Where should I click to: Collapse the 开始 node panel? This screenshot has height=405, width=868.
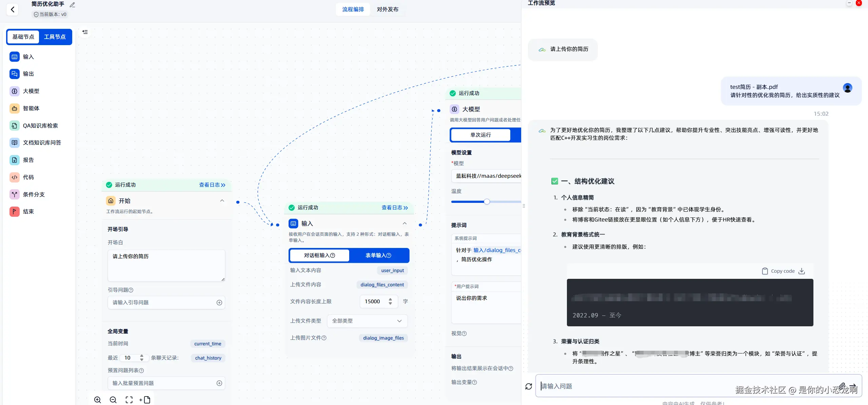point(222,201)
